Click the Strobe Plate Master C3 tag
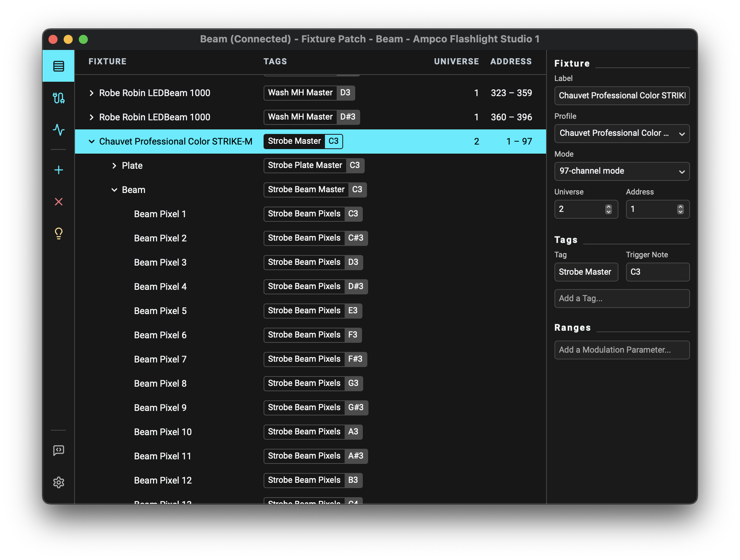The width and height of the screenshot is (740, 560). 314,165
